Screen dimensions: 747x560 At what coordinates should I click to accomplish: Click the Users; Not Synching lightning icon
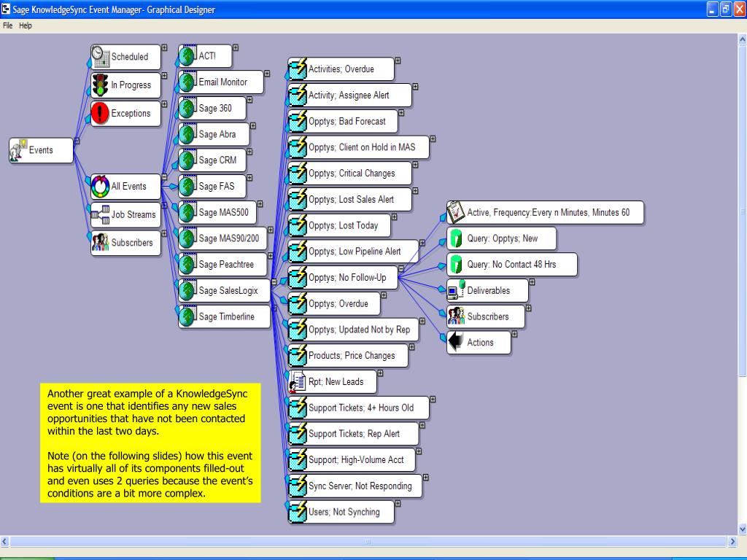click(x=298, y=512)
